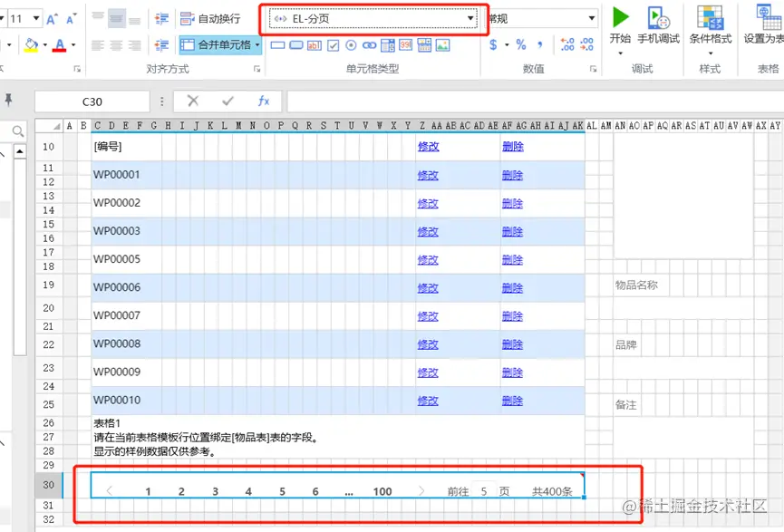Set cell type to hyperlink
The width and height of the screenshot is (784, 532).
(x=369, y=45)
